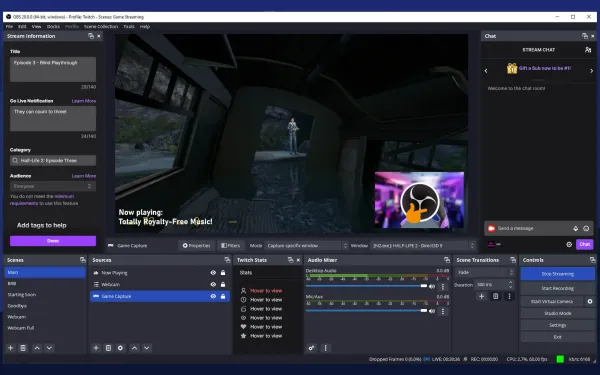Delete selected source with trash icon
This screenshot has width=600, height=375.
[x=108, y=348]
